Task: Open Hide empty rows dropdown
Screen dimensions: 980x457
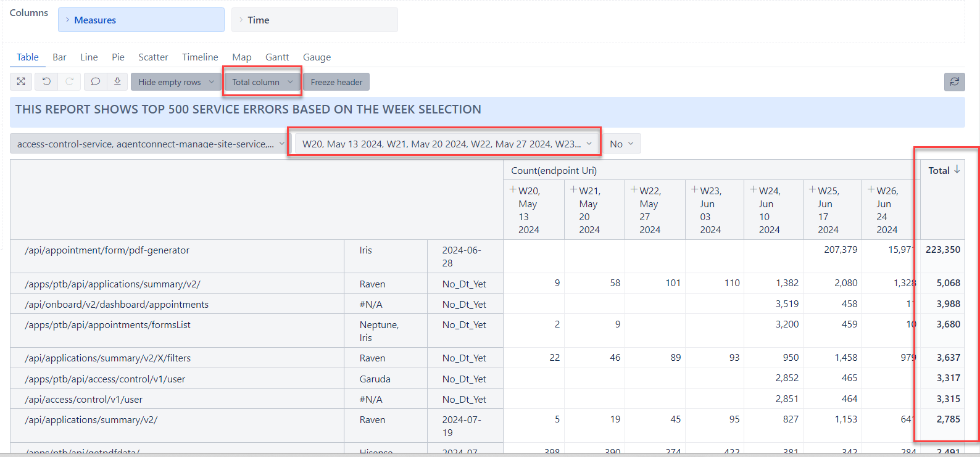Action: click(x=176, y=82)
